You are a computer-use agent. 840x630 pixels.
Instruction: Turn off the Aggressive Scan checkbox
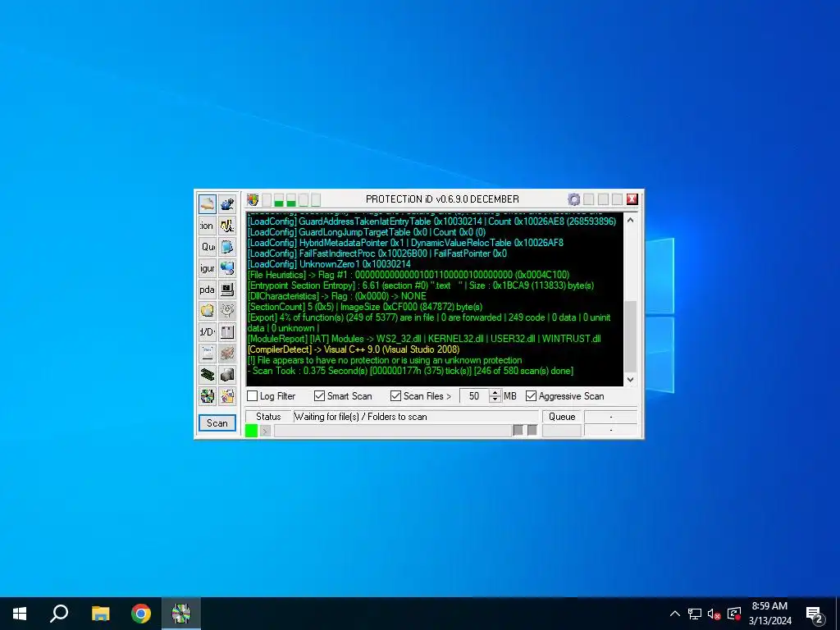pyautogui.click(x=531, y=396)
